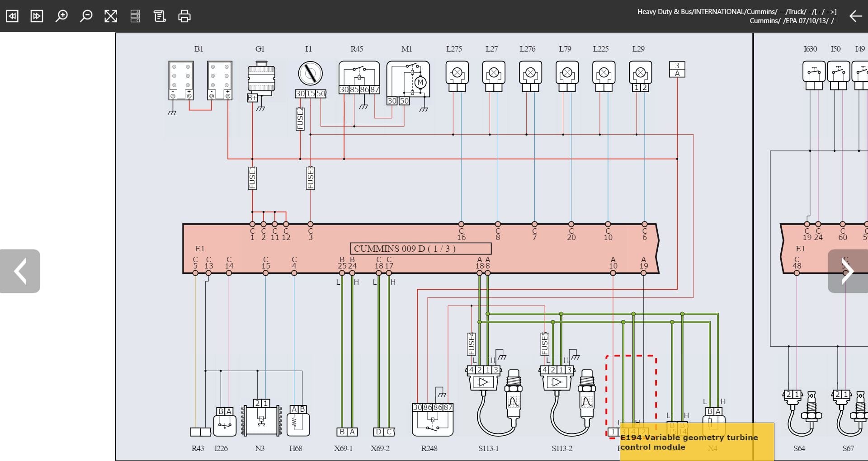
Task: Select the B1 battery component
Action: coord(181,80)
